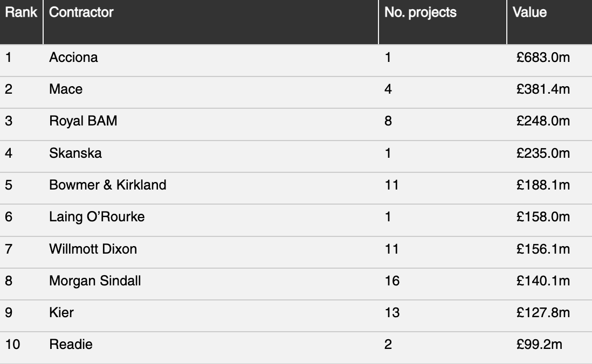This screenshot has width=592, height=364.
Task: Click the Laing O'Rourke cell
Action: pos(97,217)
